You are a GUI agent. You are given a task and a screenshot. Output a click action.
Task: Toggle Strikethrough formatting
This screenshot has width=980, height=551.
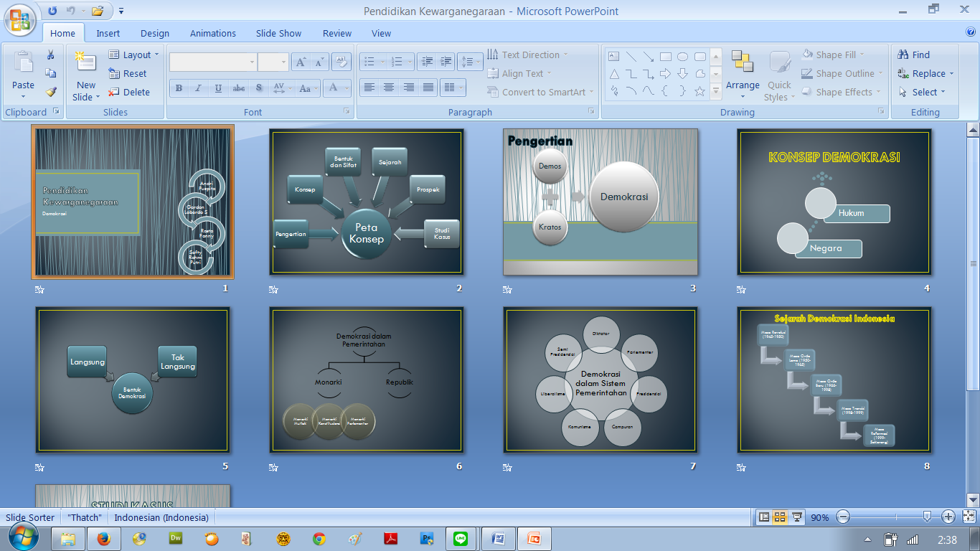click(x=238, y=88)
